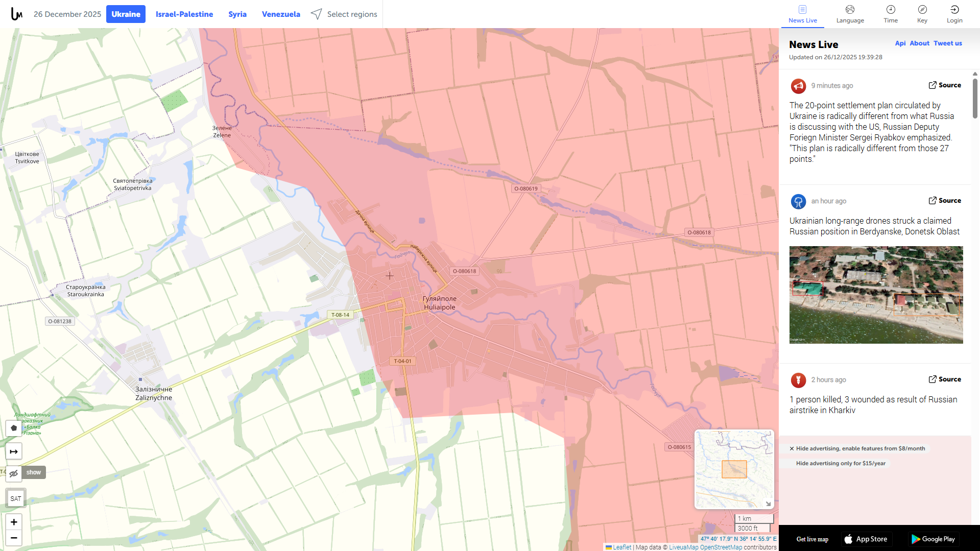
Task: Click the Tweet us link
Action: (x=948, y=43)
